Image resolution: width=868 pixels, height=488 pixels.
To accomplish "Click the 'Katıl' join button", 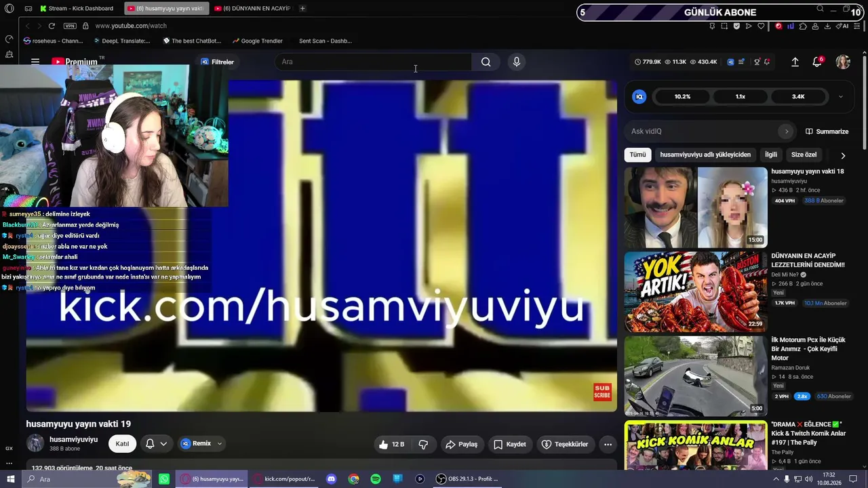I will point(122,444).
